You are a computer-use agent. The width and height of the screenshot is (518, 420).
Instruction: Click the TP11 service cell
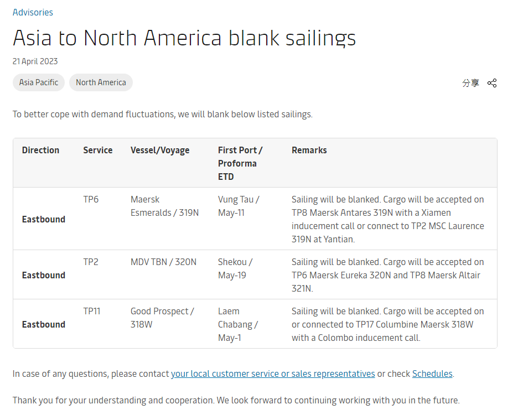92,311
